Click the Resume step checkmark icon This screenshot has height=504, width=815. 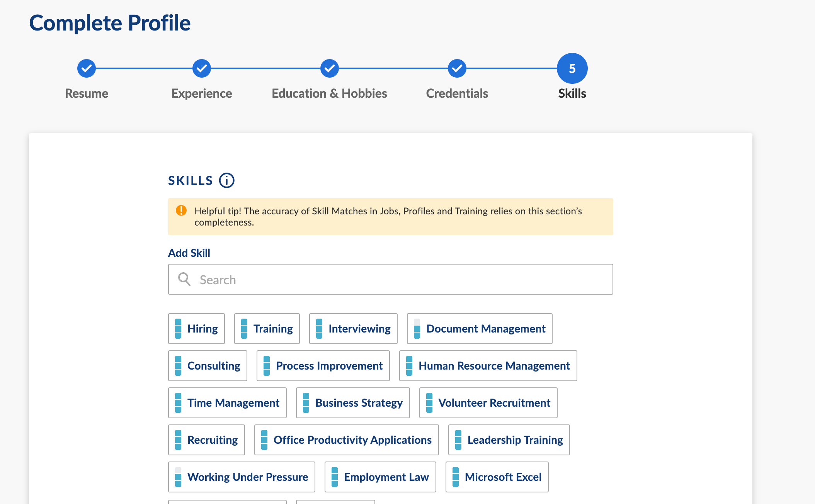87,68
